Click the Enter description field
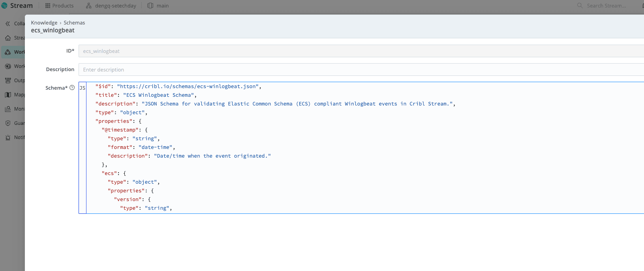The image size is (644, 271). 361,70
